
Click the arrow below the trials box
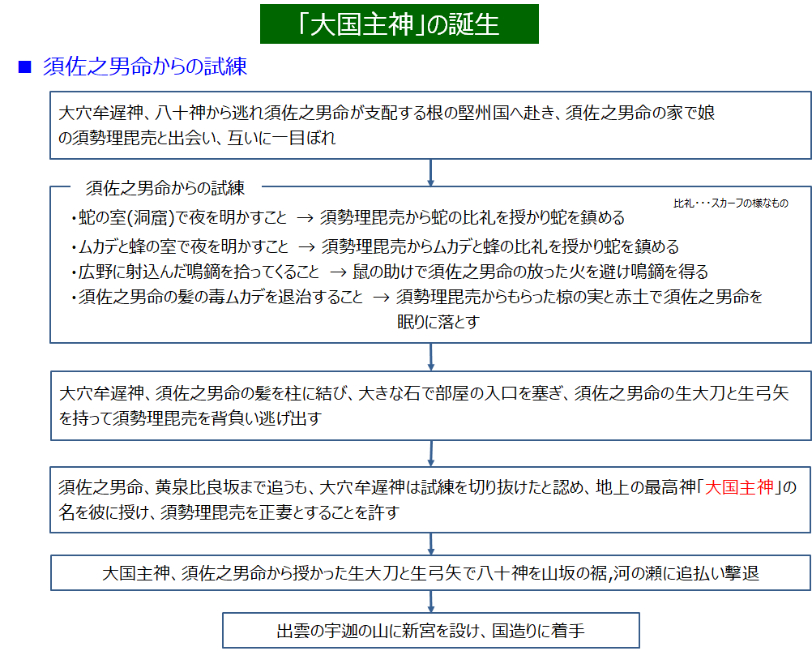(x=430, y=356)
